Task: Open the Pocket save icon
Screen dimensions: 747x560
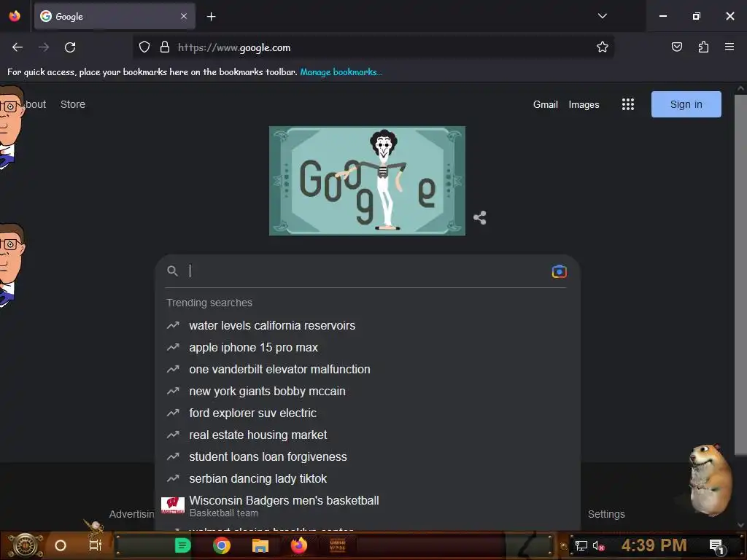Action: pos(676,47)
